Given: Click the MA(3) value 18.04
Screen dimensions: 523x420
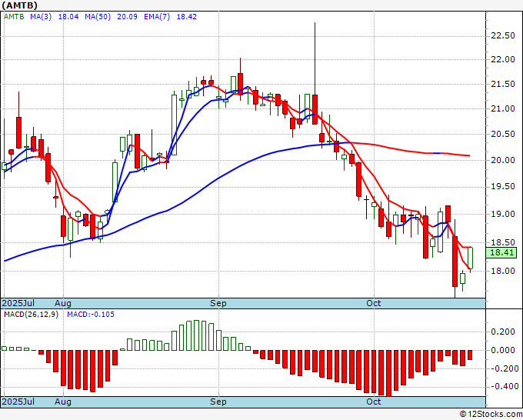Looking at the screenshot, I should (x=68, y=17).
